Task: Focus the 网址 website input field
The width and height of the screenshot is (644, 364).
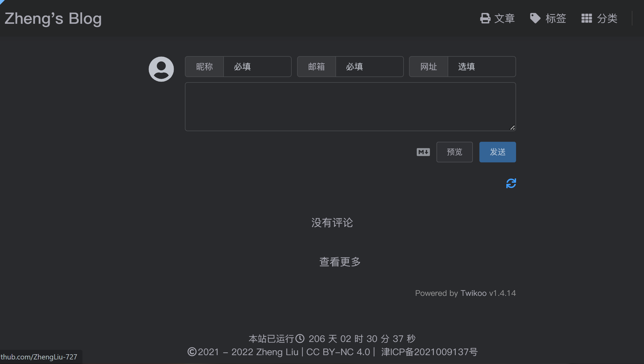Action: tap(482, 67)
